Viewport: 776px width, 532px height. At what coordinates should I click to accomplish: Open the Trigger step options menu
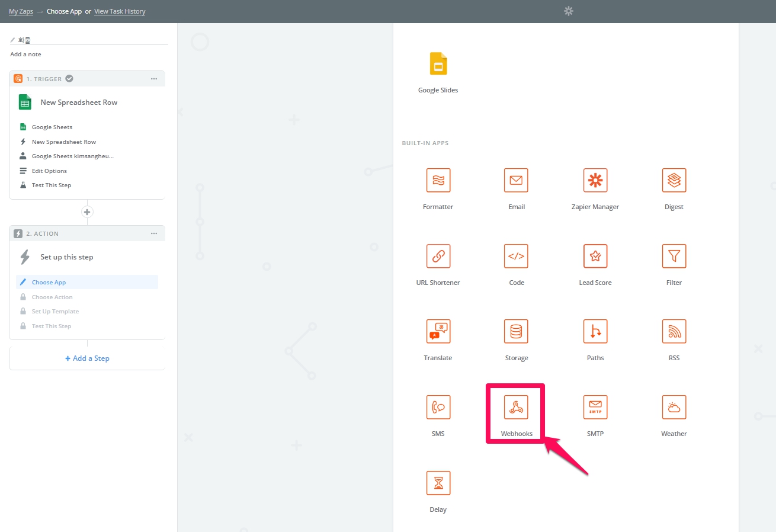click(x=154, y=79)
